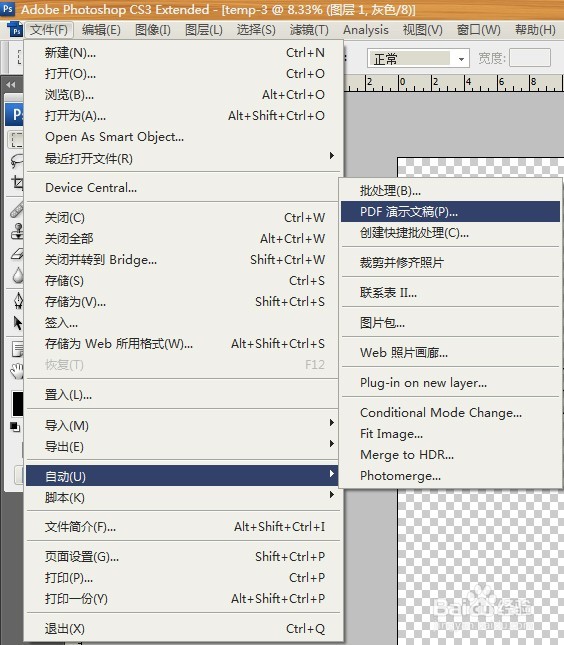Reset default foreground and background colors
564x645 pixels.
[15, 427]
